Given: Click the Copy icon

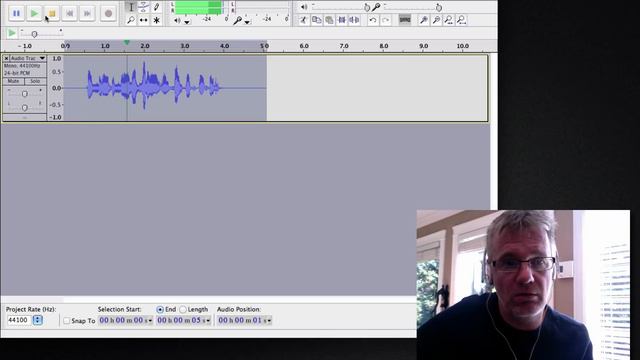Looking at the screenshot, I should [x=316, y=20].
